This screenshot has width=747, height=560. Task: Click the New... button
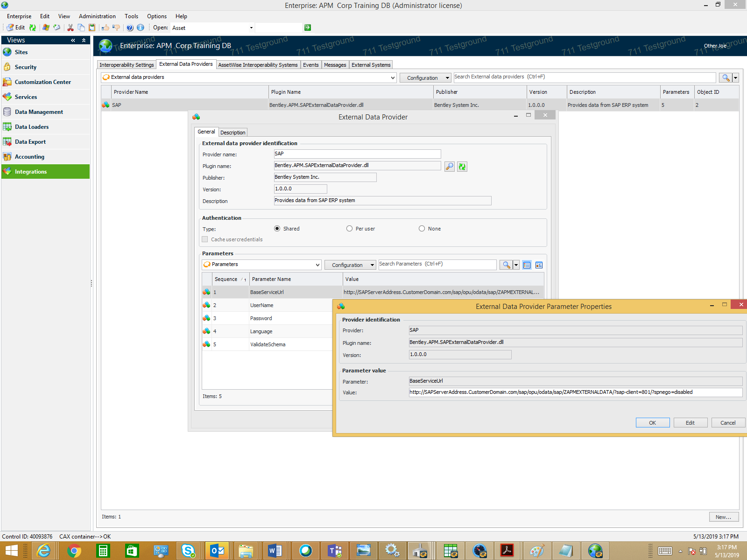click(x=723, y=517)
